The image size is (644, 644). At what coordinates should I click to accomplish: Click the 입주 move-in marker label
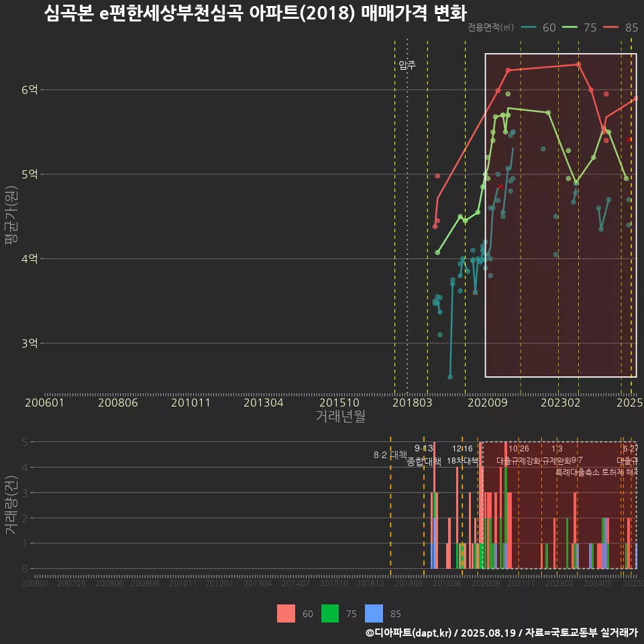tap(407, 65)
